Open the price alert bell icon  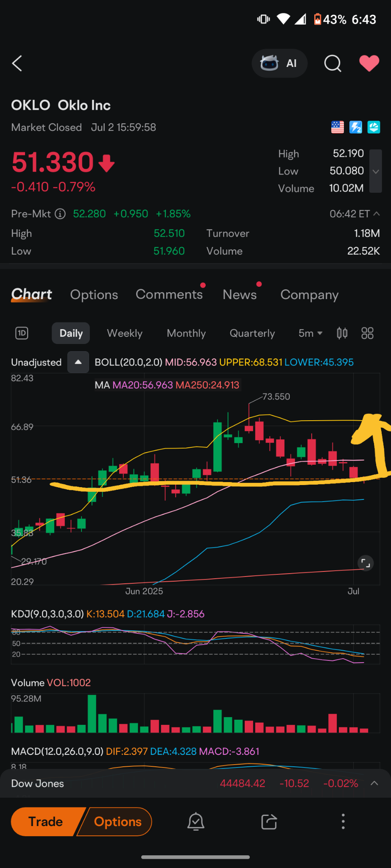(196, 822)
